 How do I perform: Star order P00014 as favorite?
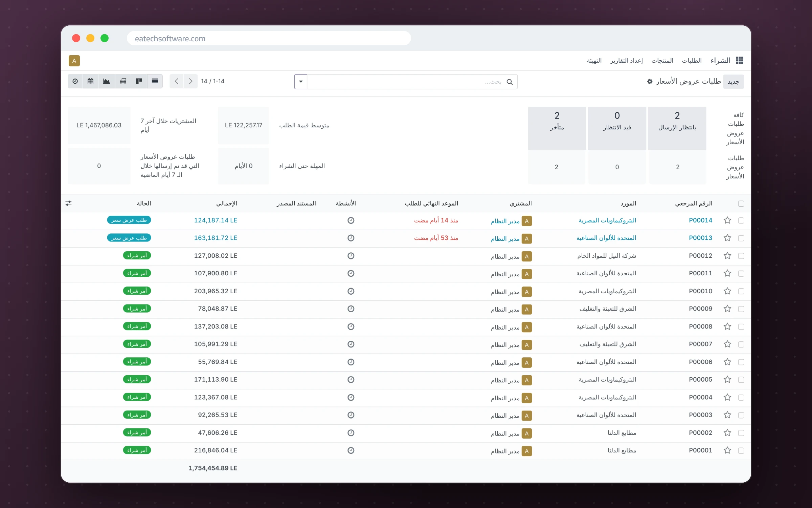point(727,220)
